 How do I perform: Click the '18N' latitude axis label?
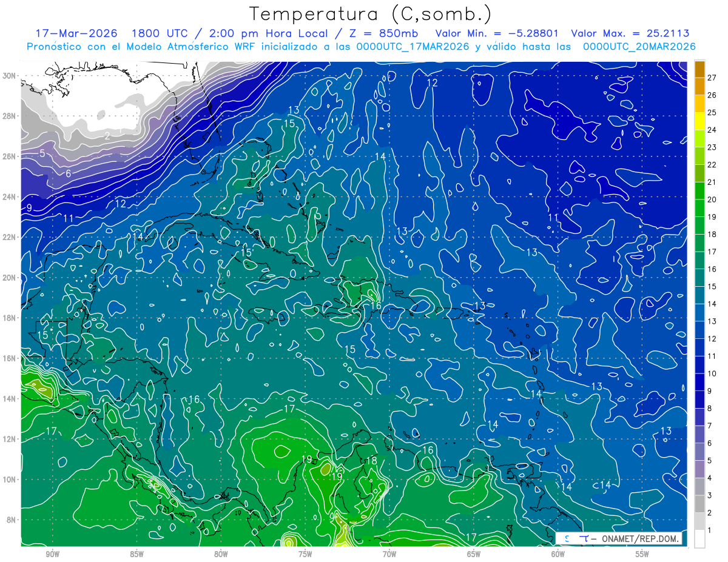coord(9,318)
